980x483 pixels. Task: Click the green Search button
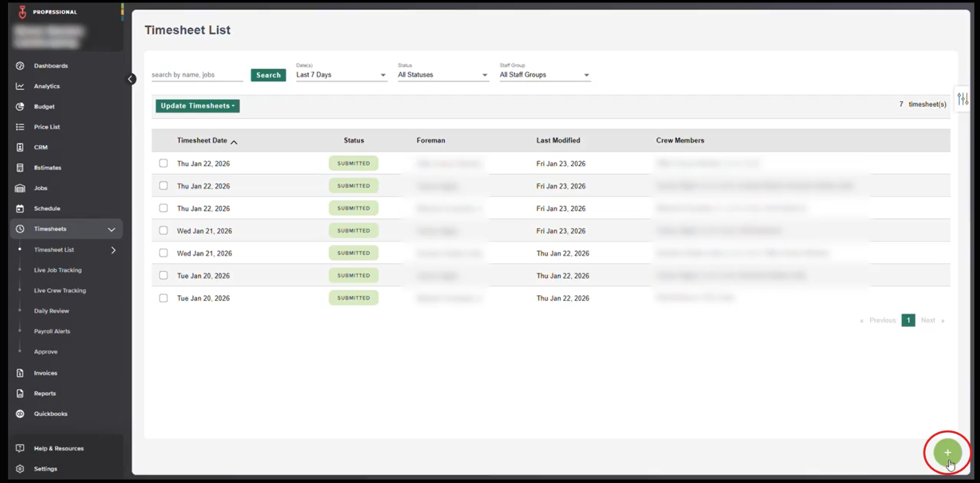click(x=268, y=75)
